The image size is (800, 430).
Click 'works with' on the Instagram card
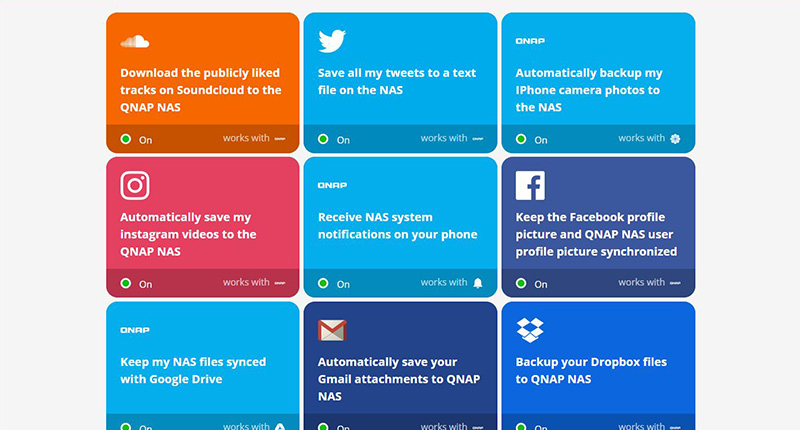pyautogui.click(x=246, y=283)
